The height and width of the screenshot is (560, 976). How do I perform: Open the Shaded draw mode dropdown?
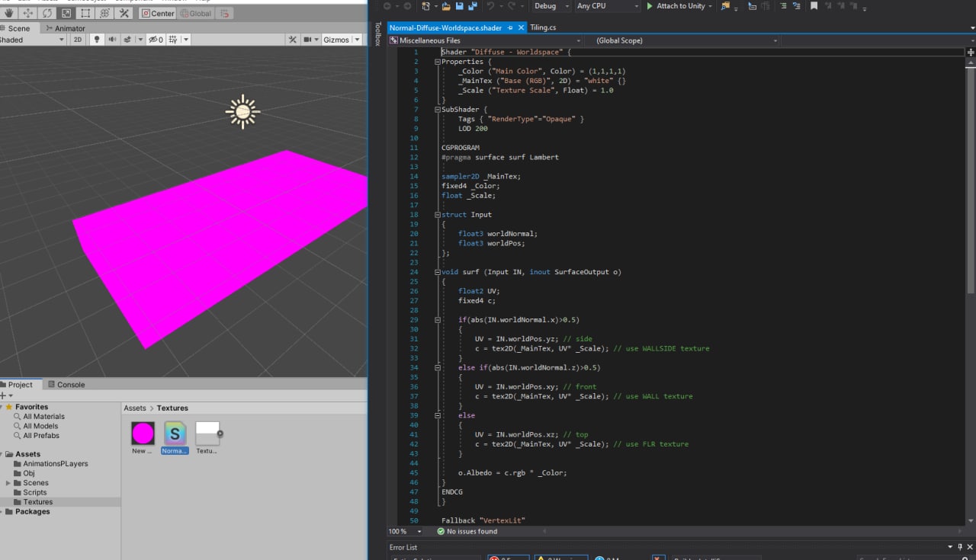[x=32, y=40]
